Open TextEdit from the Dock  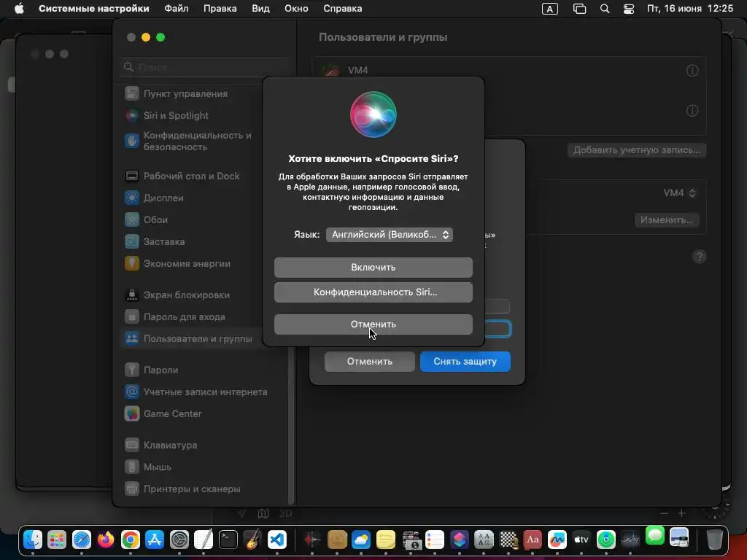click(204, 540)
